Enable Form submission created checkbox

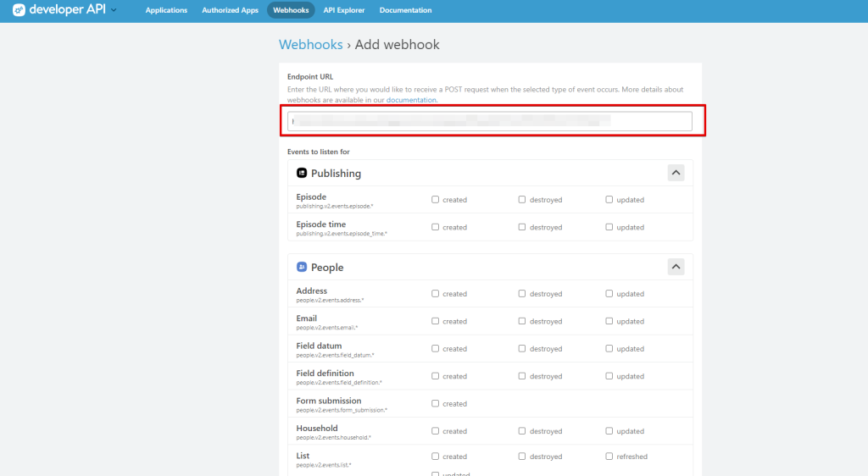(436, 403)
